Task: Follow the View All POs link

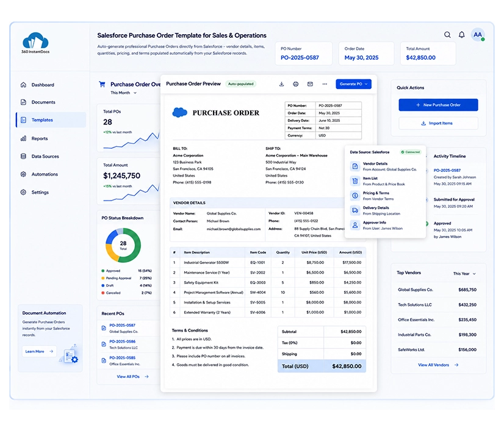Action: coord(132,376)
